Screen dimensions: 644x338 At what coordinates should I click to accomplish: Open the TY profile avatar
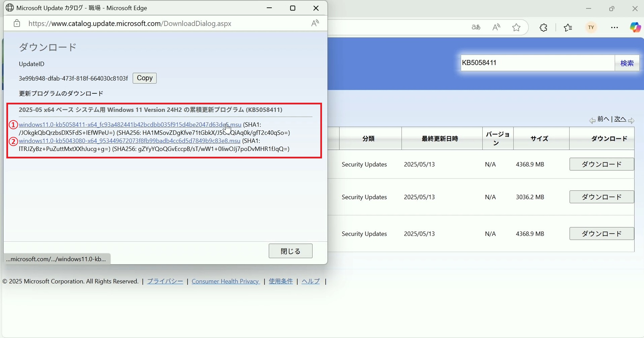[x=591, y=28]
